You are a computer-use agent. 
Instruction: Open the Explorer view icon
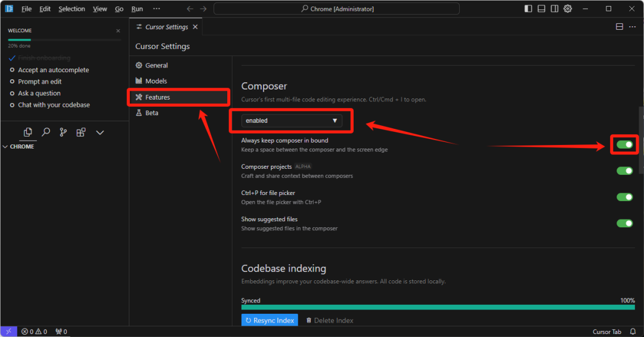pyautogui.click(x=27, y=132)
